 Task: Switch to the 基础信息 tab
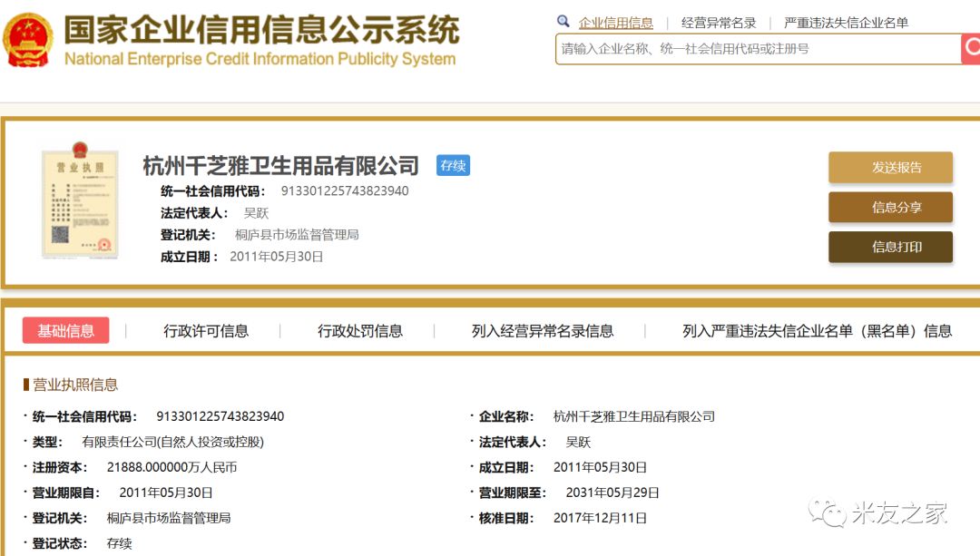coord(65,330)
